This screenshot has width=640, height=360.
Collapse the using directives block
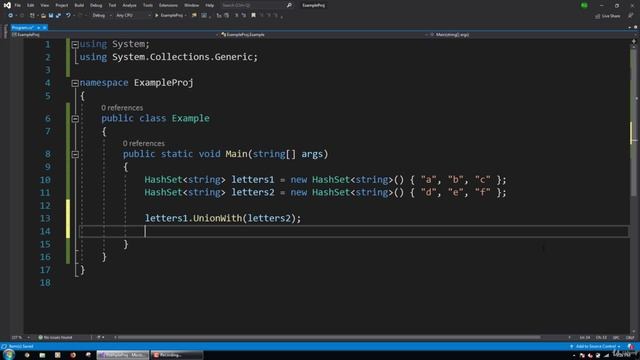pyautogui.click(x=75, y=44)
